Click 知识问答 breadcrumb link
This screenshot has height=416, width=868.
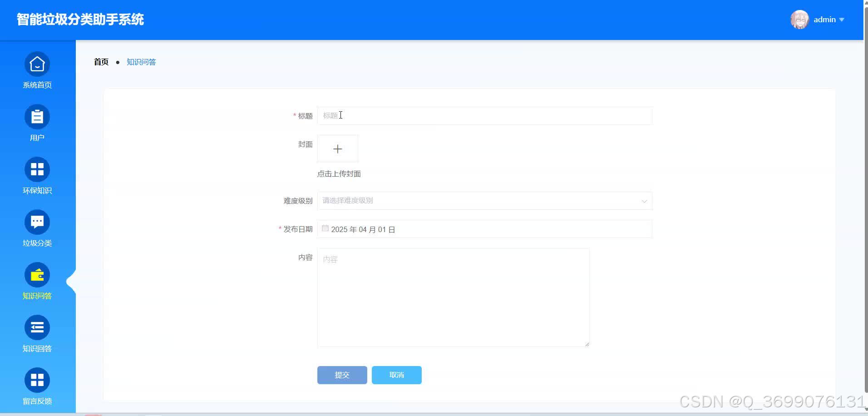(x=141, y=62)
